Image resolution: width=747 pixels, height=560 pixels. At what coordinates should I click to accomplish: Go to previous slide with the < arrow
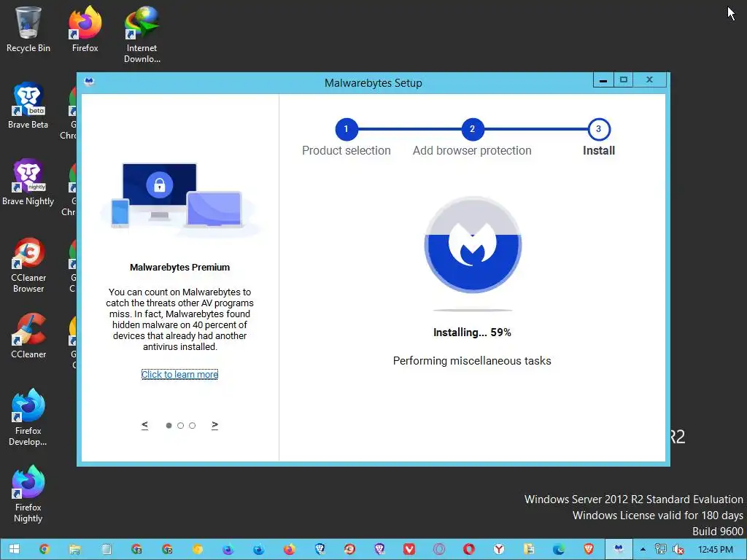145,425
